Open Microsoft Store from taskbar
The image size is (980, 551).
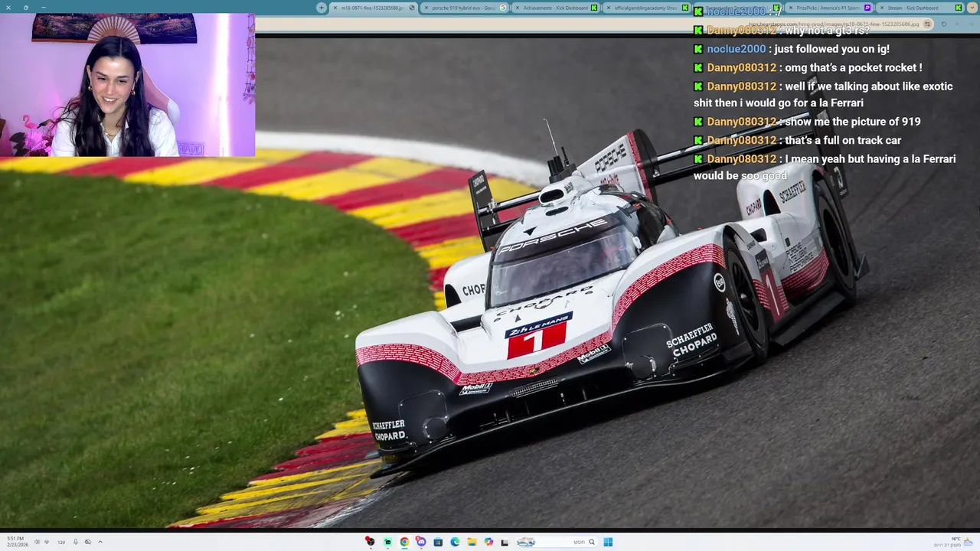438,542
